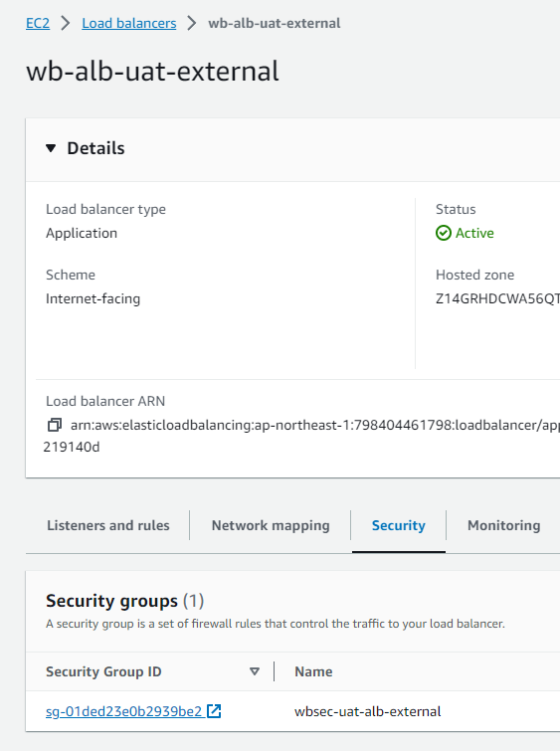
Task: Copy the load balancer ARN
Action: (x=55, y=425)
